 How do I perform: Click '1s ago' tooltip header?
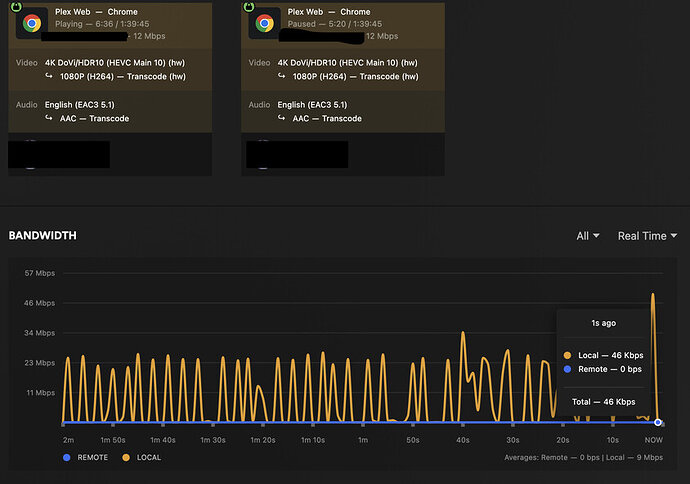tap(604, 323)
